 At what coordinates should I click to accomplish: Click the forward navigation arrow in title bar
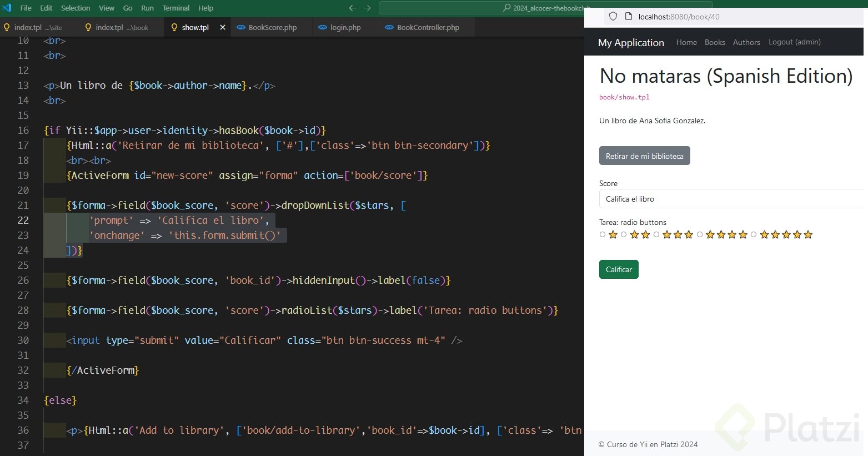tap(367, 8)
